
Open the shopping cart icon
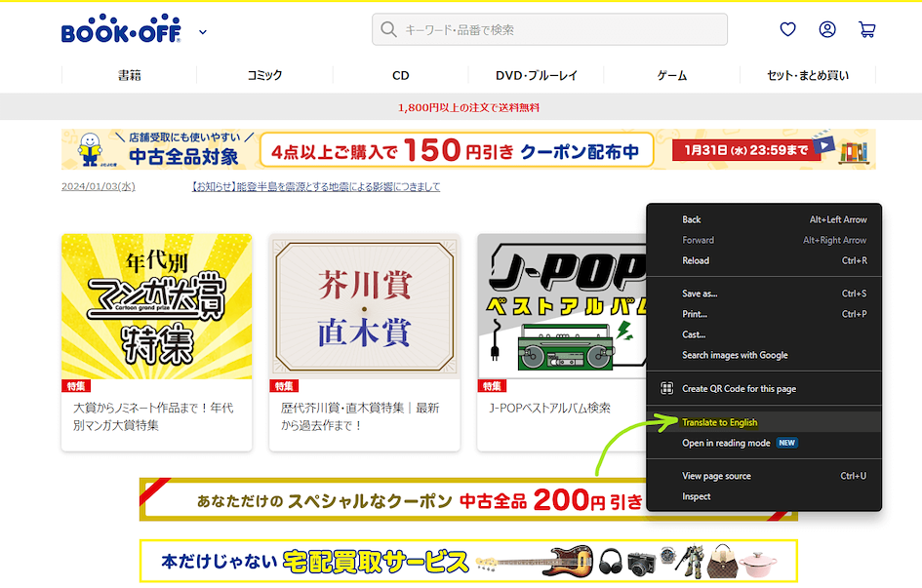click(866, 29)
